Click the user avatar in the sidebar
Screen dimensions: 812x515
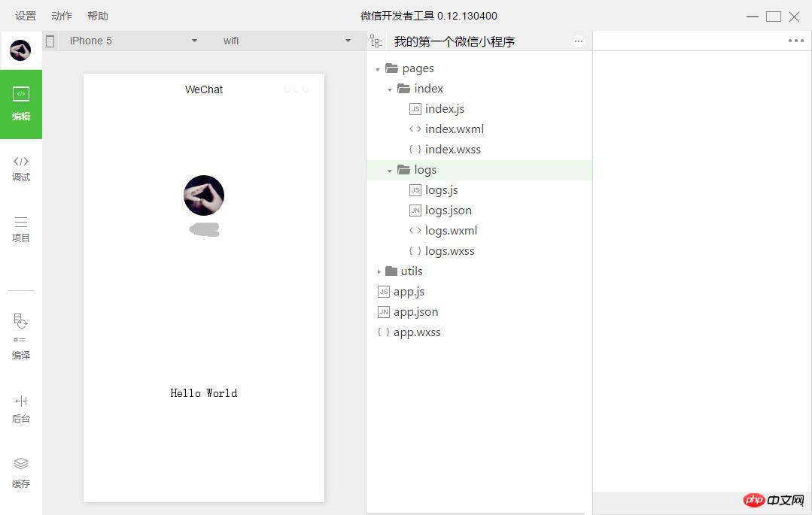[21, 50]
